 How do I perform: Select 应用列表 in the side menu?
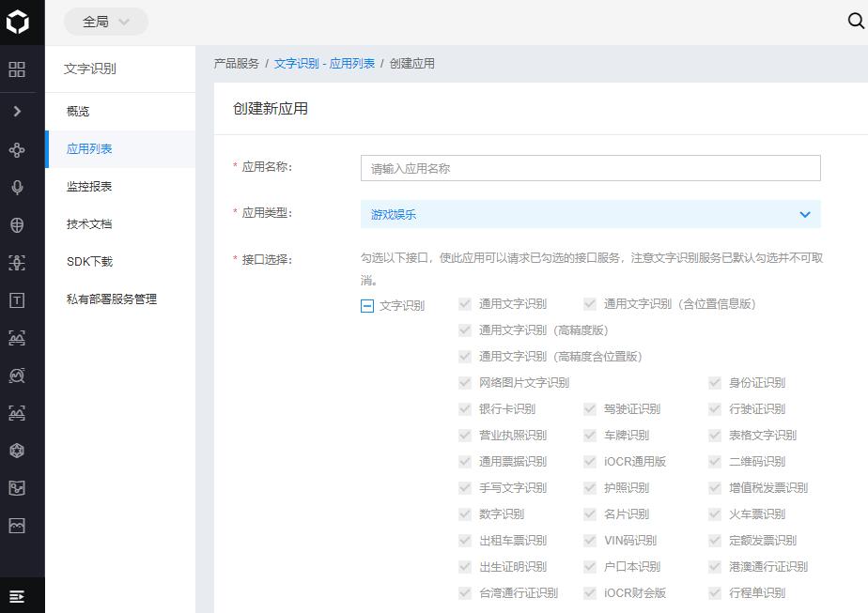(x=120, y=149)
